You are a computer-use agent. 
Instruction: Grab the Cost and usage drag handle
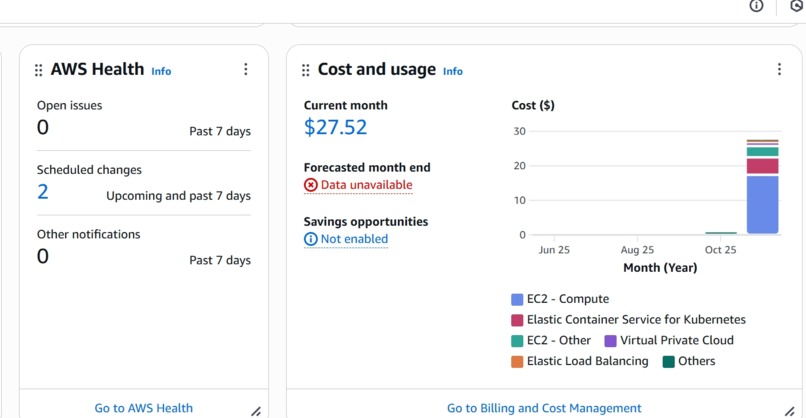click(x=306, y=71)
